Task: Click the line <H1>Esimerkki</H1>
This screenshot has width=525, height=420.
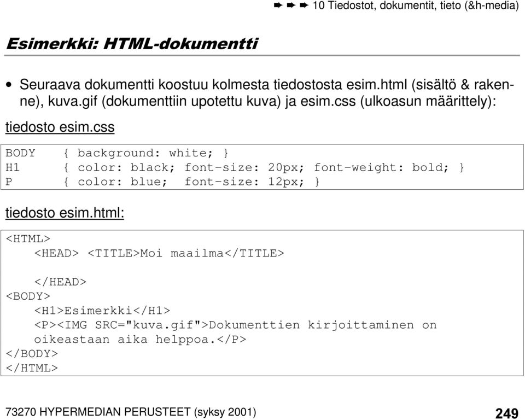Action: coord(102,311)
